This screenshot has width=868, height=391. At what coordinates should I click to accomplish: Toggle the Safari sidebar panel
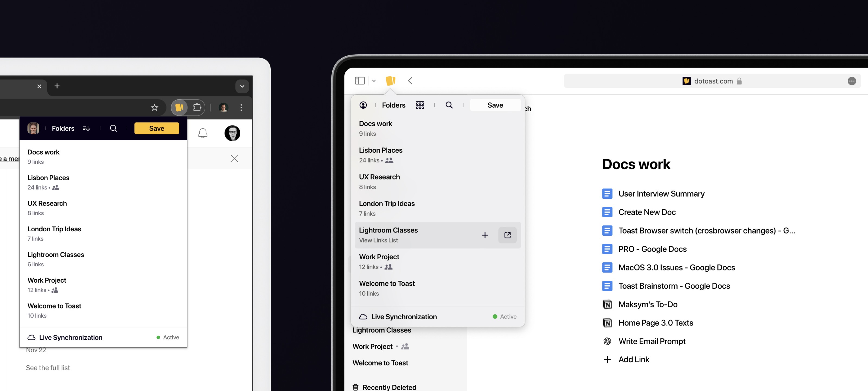(x=359, y=81)
